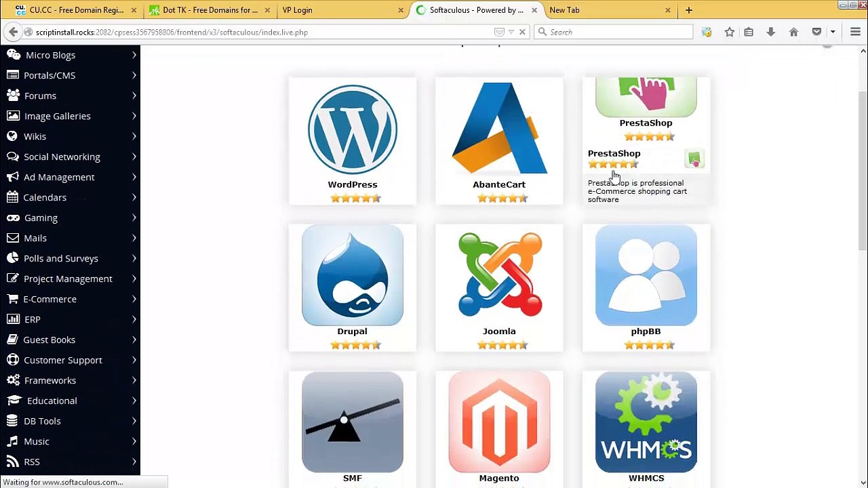Open the WordPress script icon
This screenshot has height=488, width=868.
click(353, 129)
